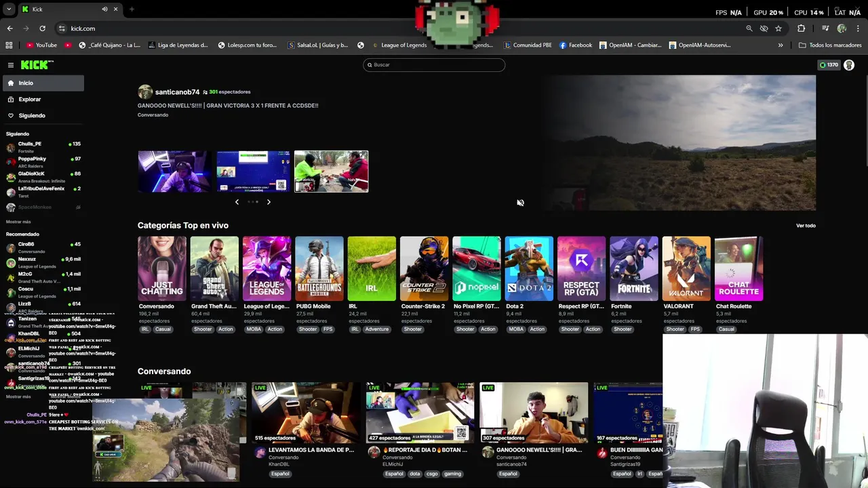Open the 1370 points balance button
Image resolution: width=868 pixels, height=488 pixels.
pos(829,65)
